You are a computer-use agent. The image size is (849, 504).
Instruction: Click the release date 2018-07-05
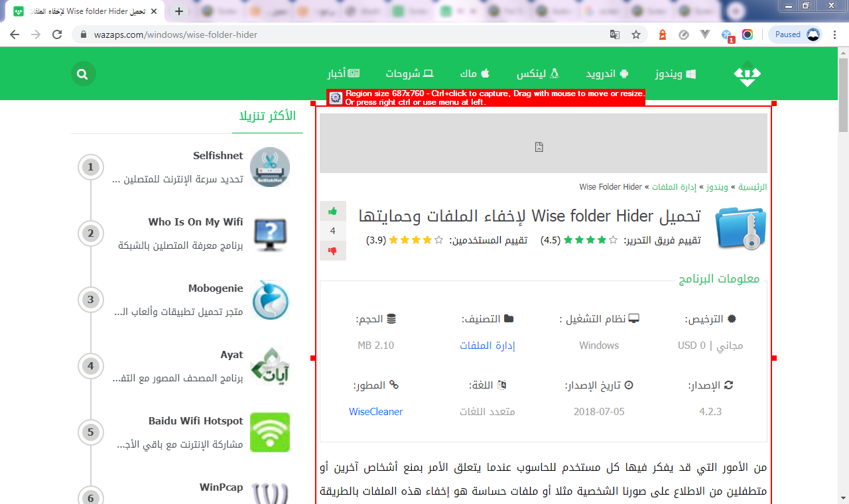click(599, 412)
